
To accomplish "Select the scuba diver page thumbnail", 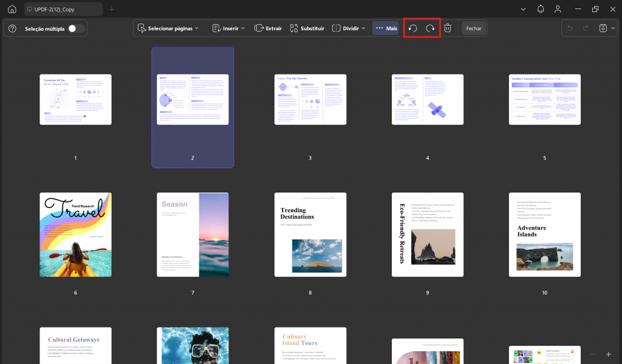I will coord(193,345).
